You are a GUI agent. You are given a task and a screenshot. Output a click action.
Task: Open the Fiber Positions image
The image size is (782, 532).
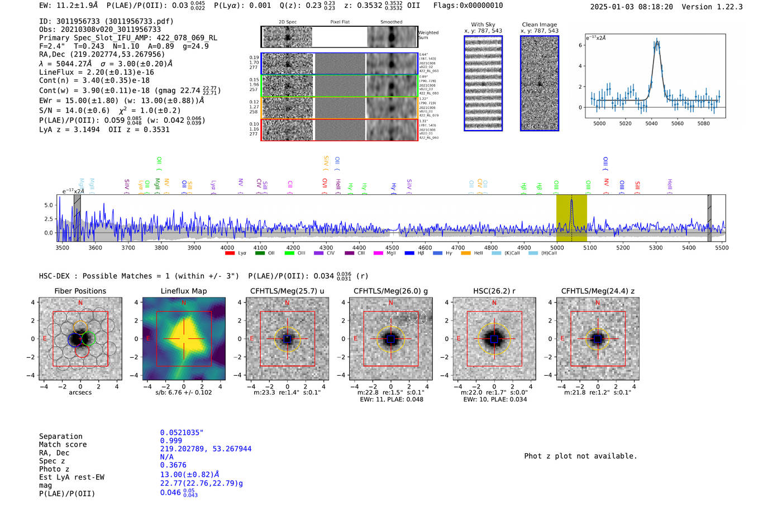[80, 339]
